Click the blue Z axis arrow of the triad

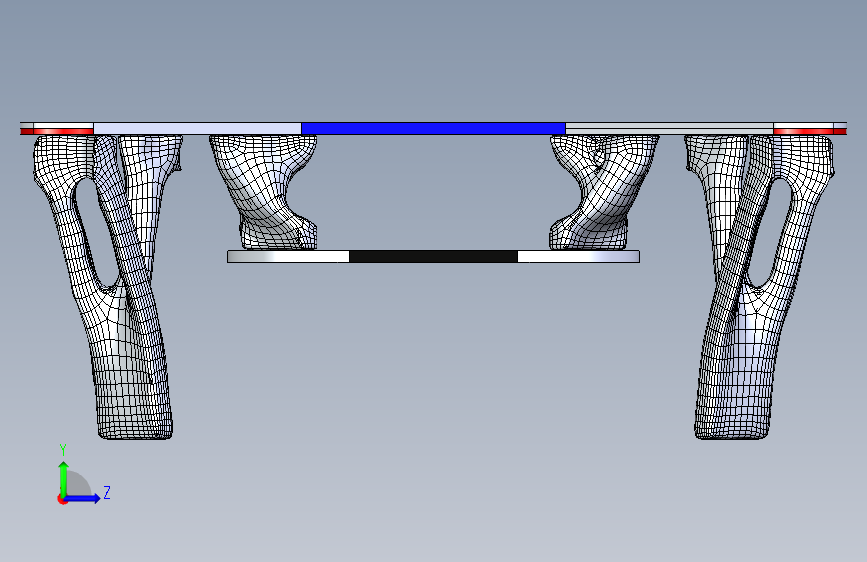pos(83,498)
